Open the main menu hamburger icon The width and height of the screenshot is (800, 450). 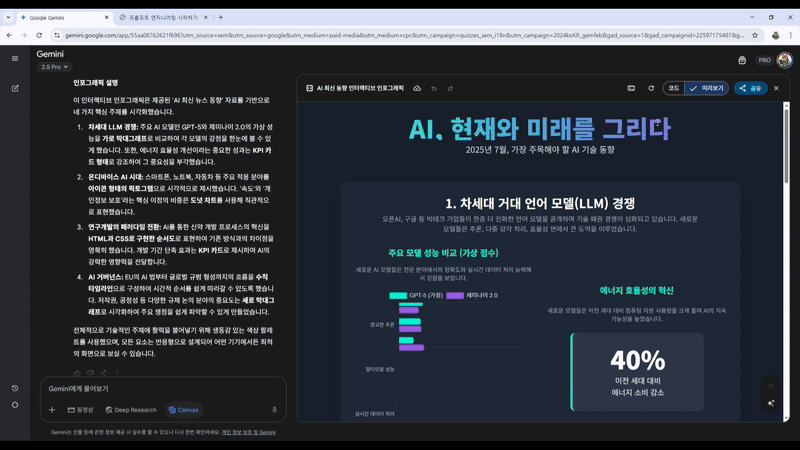pyautogui.click(x=15, y=59)
